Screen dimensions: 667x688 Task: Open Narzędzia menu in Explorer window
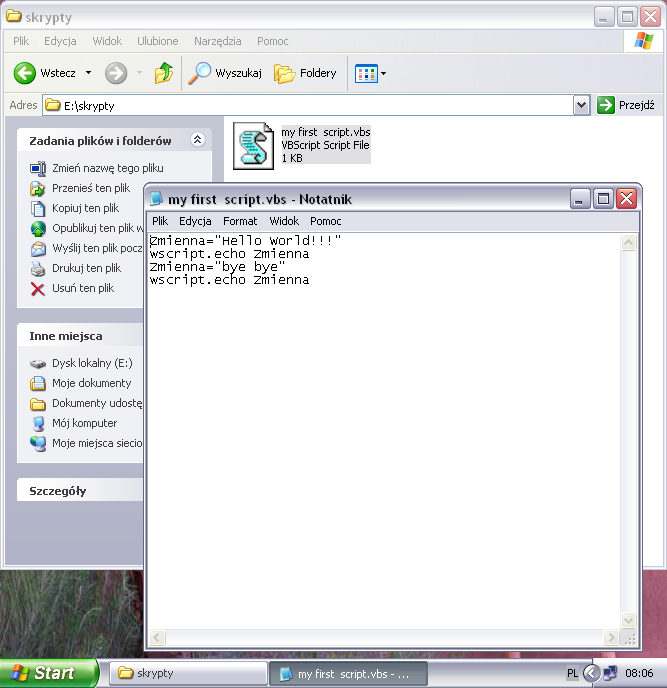(x=218, y=41)
